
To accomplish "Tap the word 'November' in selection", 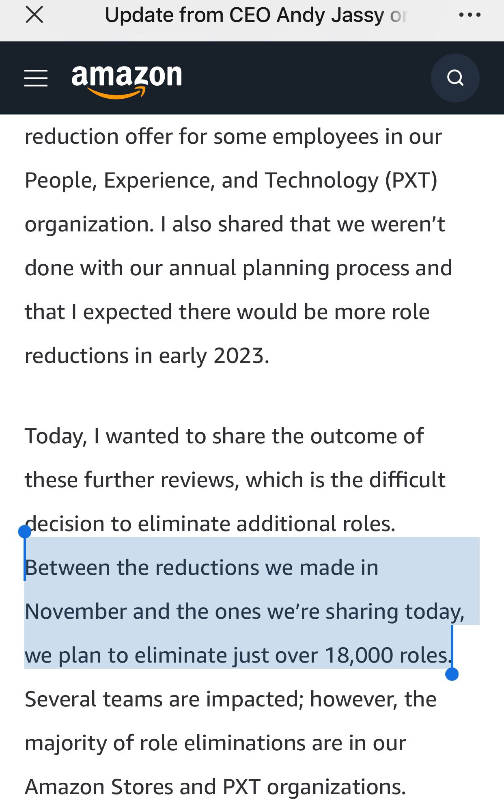I will 76,611.
